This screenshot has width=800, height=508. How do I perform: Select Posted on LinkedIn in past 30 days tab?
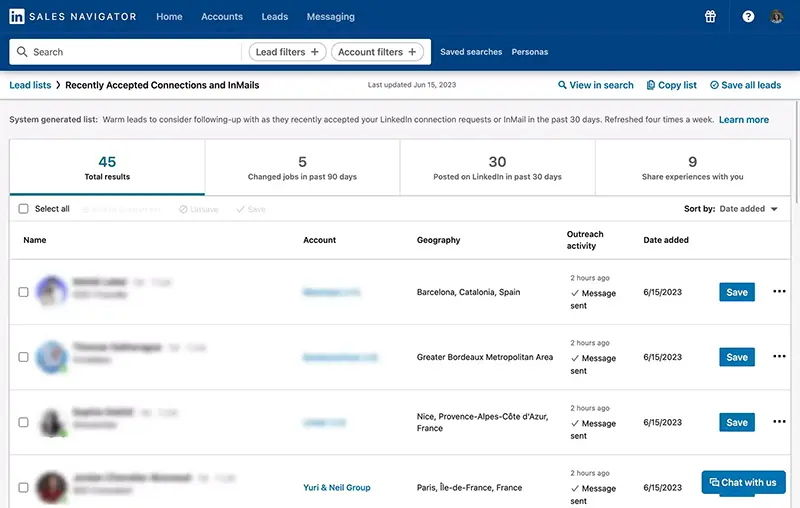pos(497,167)
